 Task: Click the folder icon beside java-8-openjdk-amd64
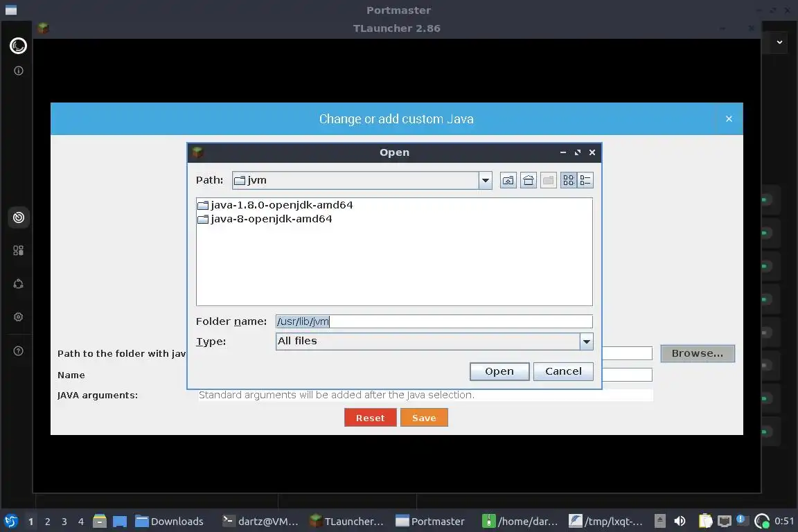[203, 219]
